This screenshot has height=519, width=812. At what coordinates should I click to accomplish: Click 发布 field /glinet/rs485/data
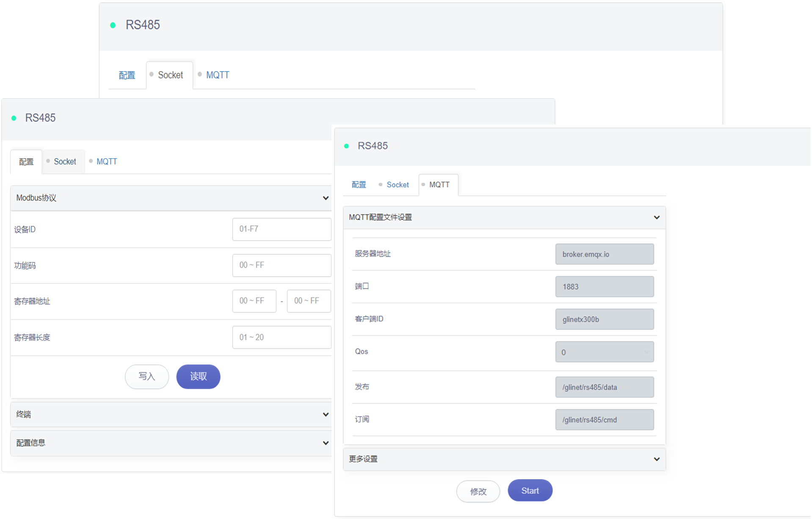(604, 387)
